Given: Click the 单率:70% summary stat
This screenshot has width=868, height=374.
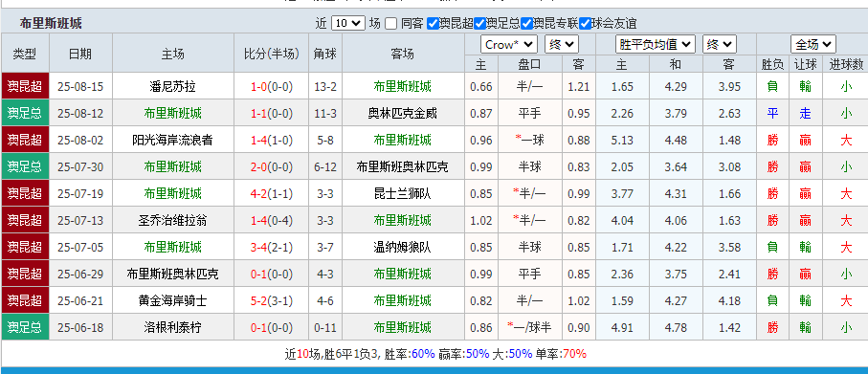Looking at the screenshot, I should (562, 354).
